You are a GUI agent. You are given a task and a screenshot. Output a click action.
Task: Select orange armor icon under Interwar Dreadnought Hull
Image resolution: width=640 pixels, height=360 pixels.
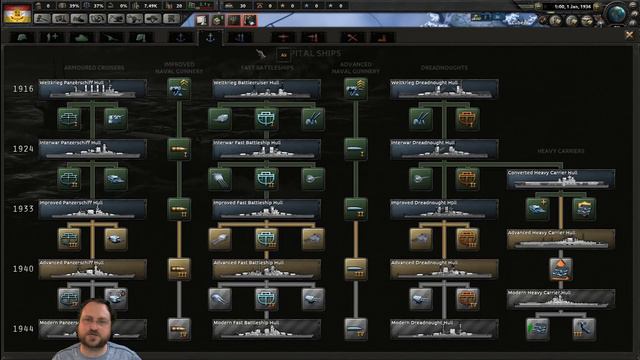pos(467,179)
